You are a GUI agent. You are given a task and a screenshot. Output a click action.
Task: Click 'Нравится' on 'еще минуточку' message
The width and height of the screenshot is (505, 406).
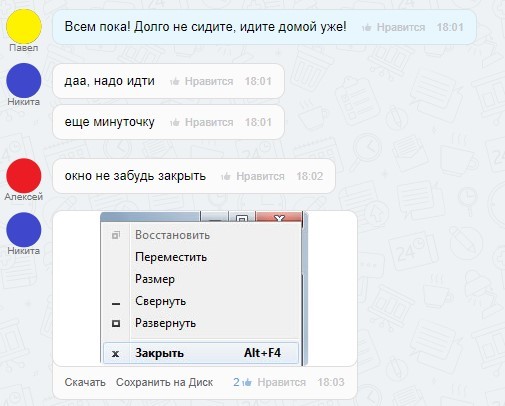pyautogui.click(x=209, y=122)
